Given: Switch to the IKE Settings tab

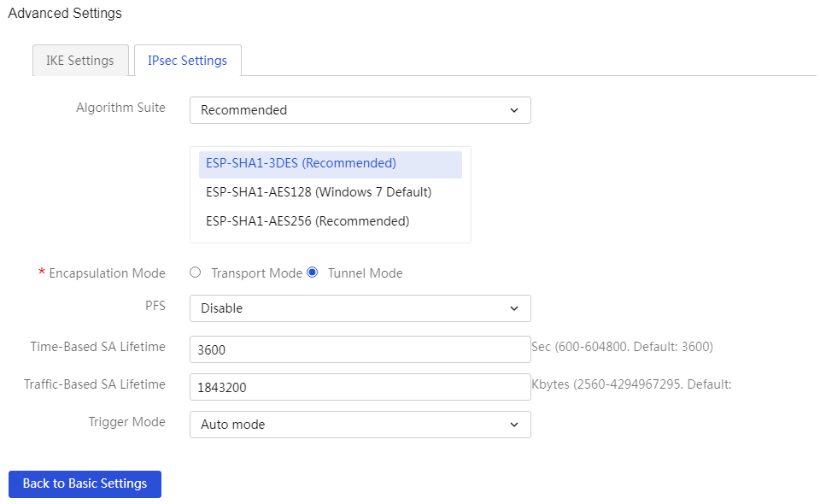Looking at the screenshot, I should click(x=80, y=61).
